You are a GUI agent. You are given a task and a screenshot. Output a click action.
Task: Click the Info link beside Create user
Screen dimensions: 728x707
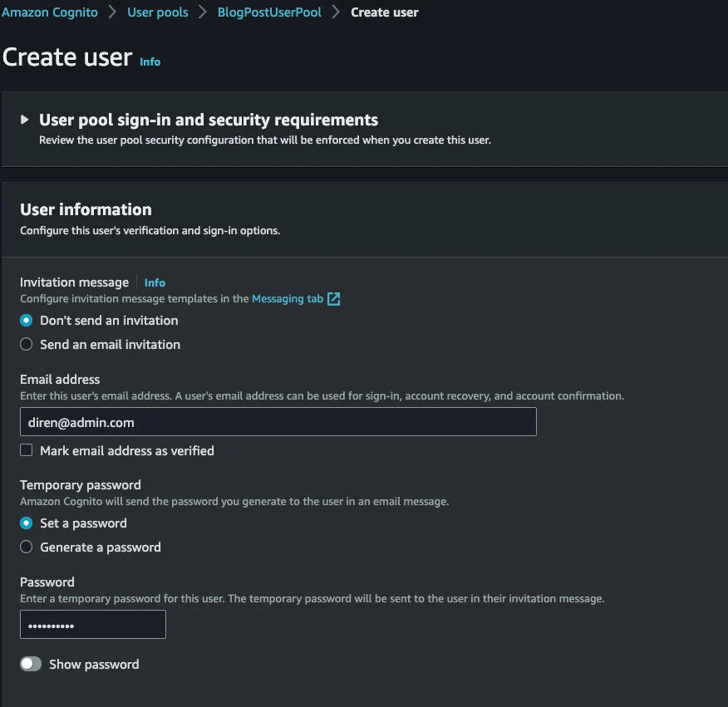[x=150, y=61]
